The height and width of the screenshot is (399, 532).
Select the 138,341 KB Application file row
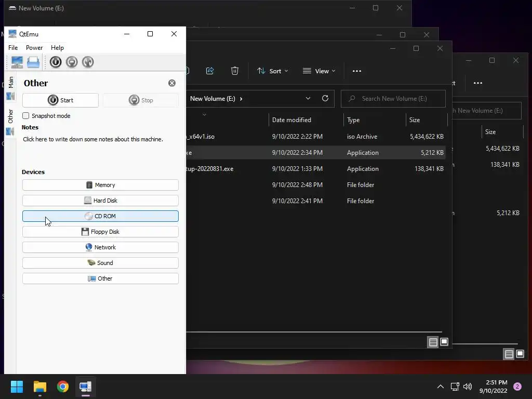click(x=316, y=169)
